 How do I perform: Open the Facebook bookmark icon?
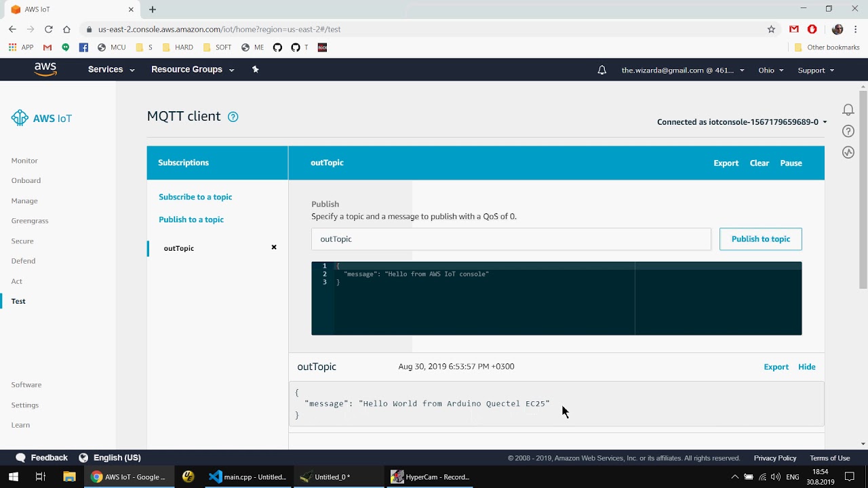[x=83, y=47]
